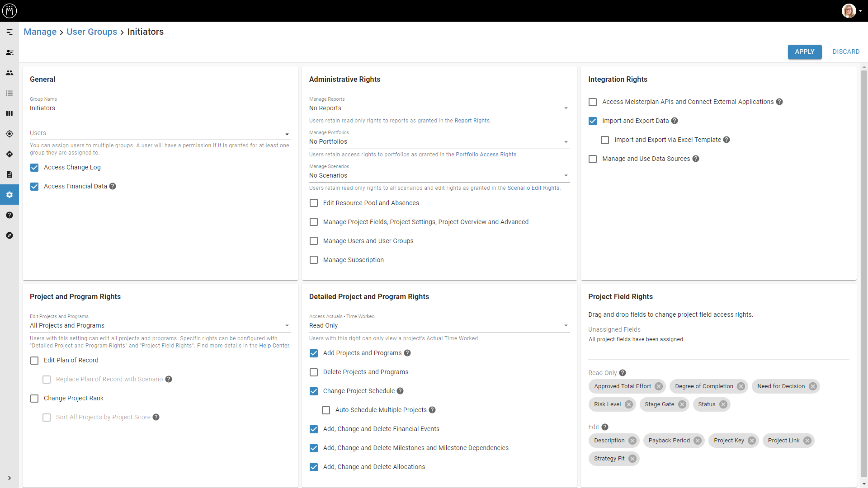Click the APPLY button
Screen dimensions: 868x488
804,52
